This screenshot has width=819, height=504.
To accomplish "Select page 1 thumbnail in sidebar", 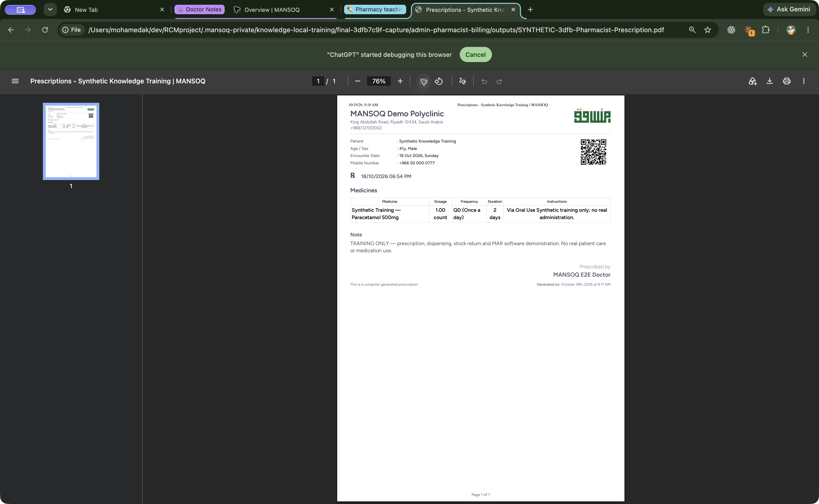I will pos(71,141).
